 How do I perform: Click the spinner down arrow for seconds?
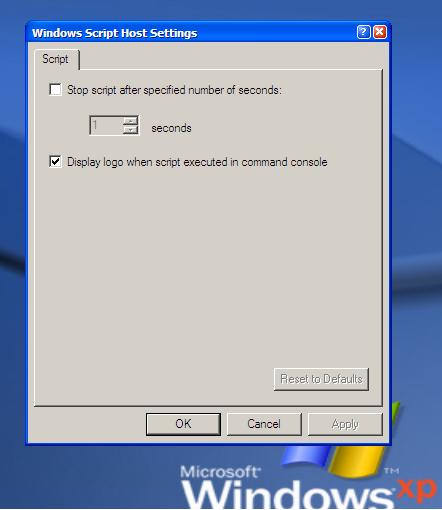(131, 130)
